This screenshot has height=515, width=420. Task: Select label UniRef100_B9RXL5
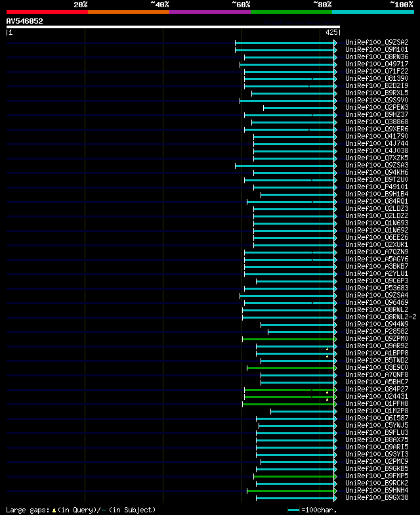coord(377,93)
